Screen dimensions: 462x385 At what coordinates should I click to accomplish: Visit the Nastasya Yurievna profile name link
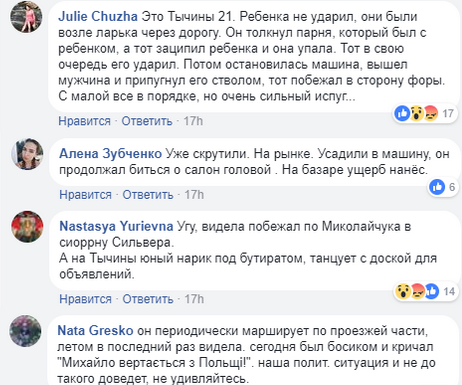116,226
